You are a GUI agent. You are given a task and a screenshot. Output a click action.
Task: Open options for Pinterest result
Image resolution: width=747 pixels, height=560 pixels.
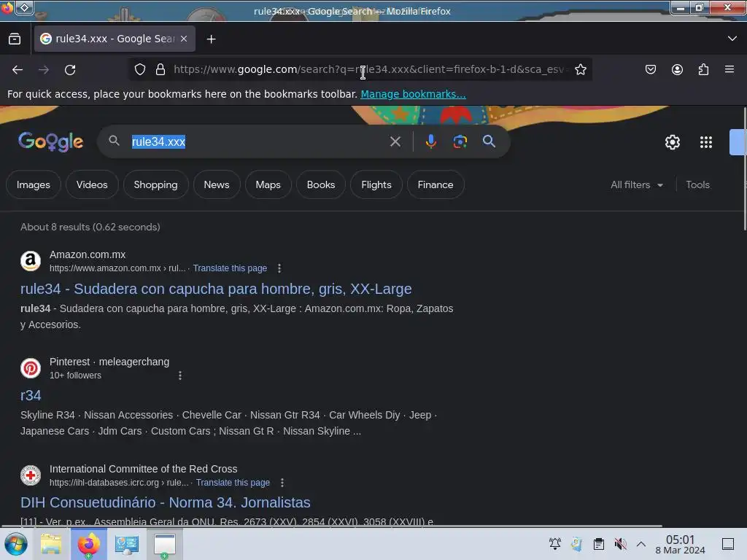point(180,376)
